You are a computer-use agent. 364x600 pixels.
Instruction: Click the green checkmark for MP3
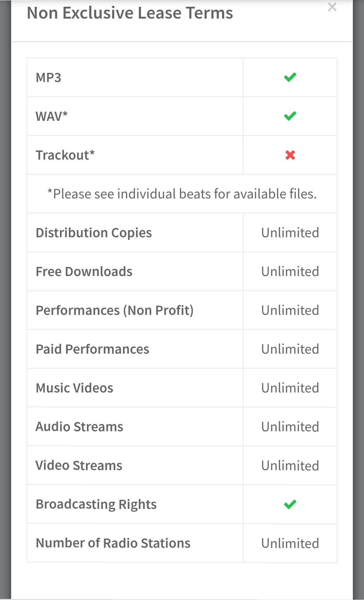tap(290, 77)
